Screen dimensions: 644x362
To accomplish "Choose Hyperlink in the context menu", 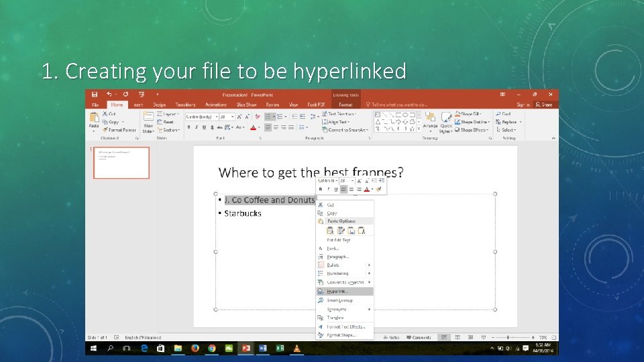I will [x=345, y=292].
